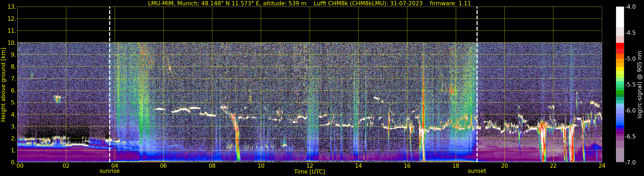Pick the yellow band of the colorbar
The image size is (644, 176).
pos(620,69)
